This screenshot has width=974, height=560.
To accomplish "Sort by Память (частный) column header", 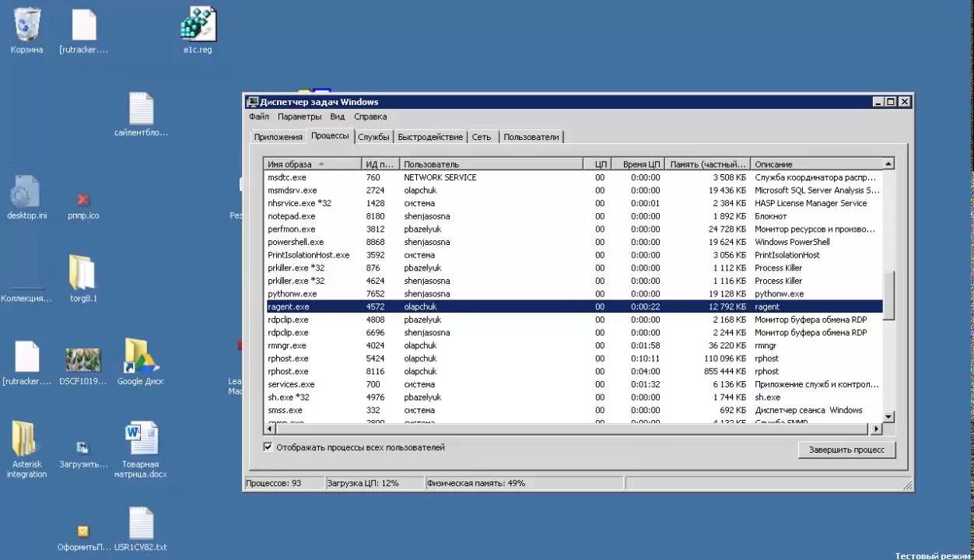I will point(708,164).
